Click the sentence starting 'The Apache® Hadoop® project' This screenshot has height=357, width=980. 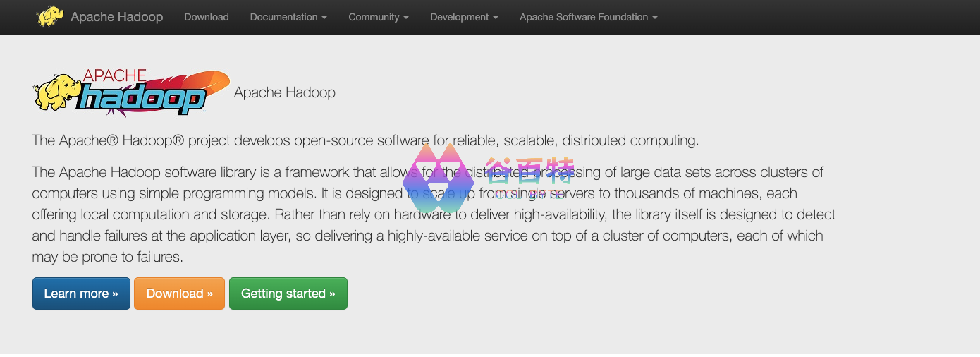point(365,140)
